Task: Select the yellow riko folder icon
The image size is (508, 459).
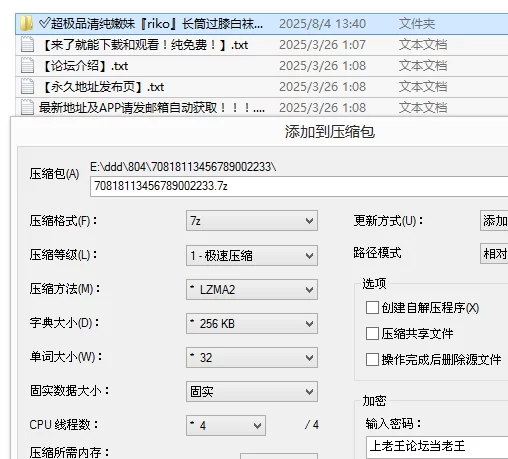Action: click(26, 23)
